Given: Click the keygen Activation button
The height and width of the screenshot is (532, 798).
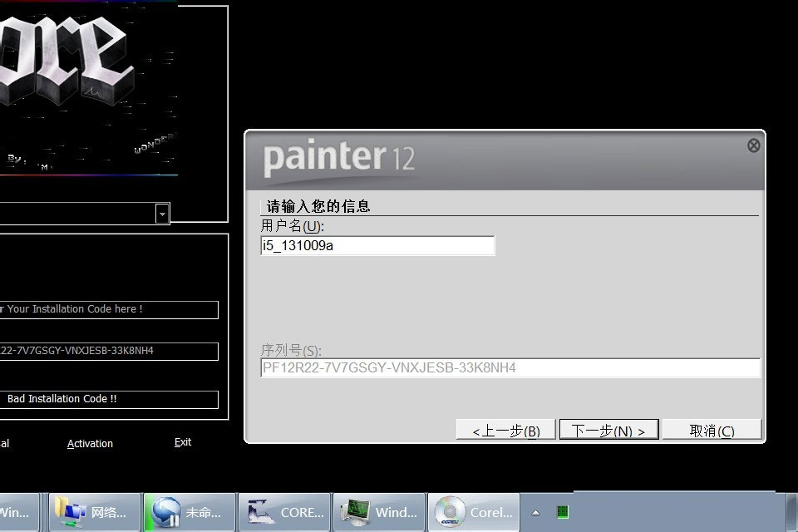Looking at the screenshot, I should (90, 443).
